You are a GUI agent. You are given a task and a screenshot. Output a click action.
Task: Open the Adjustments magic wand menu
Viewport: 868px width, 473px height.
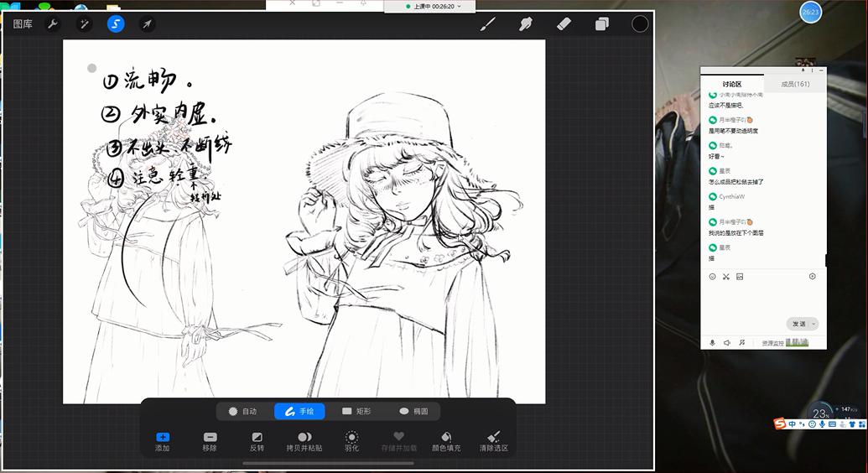pos(85,23)
